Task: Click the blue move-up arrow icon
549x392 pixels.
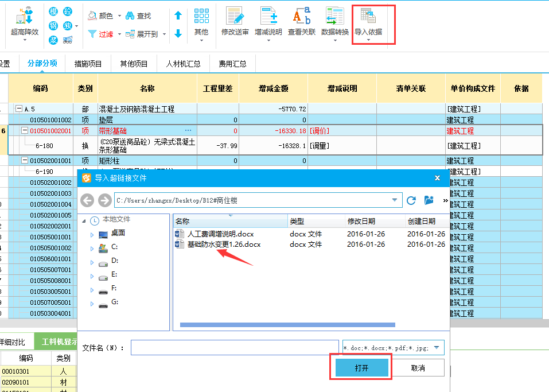Action: pos(178,15)
